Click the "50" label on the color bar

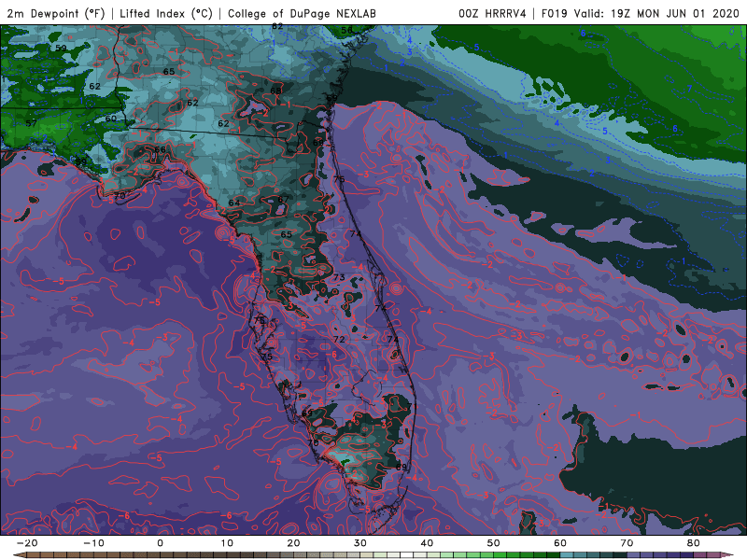point(494,543)
